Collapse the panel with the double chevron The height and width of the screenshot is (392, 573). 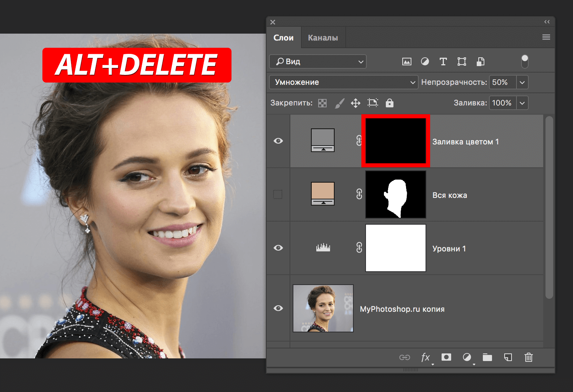click(547, 22)
